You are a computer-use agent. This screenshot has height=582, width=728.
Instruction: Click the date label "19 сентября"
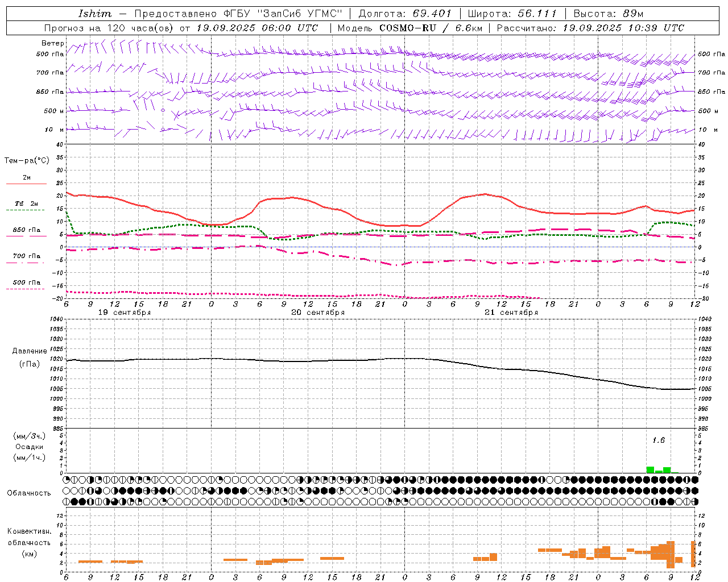click(x=125, y=313)
